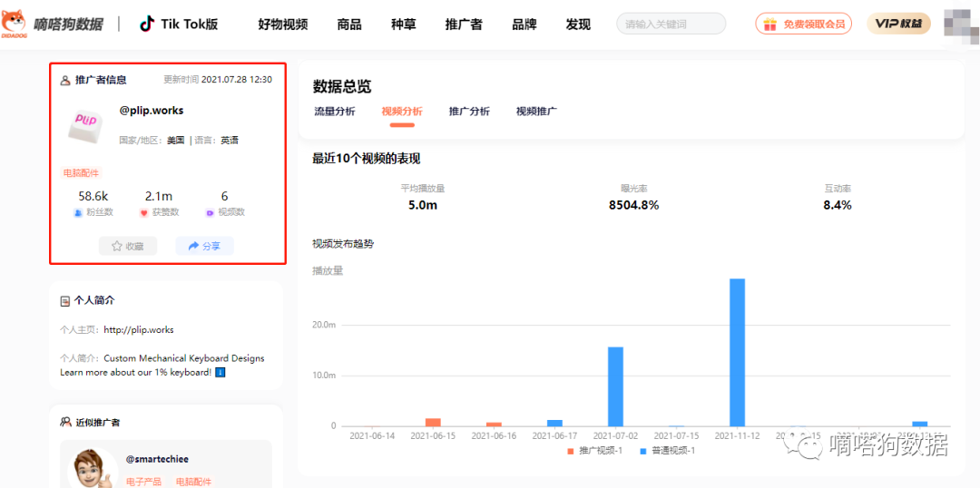Click the plip.works profile avatar
The width and height of the screenshot is (980, 488).
(85, 123)
